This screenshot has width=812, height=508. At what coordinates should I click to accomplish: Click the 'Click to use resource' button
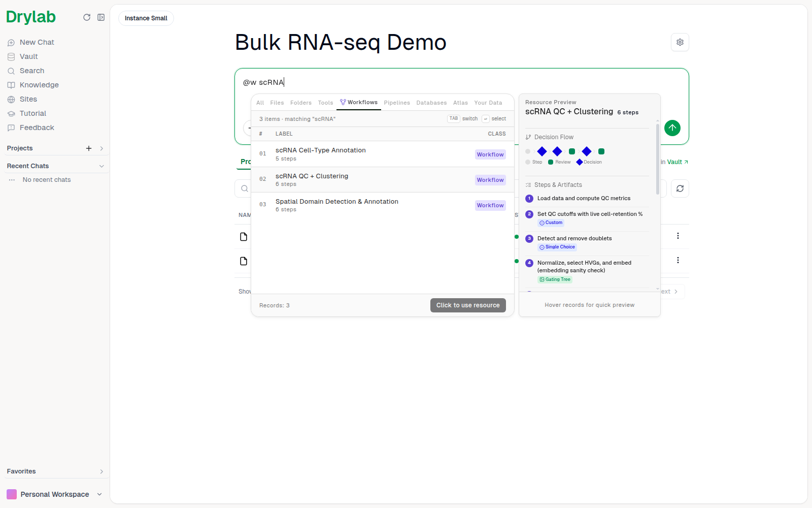click(x=468, y=305)
